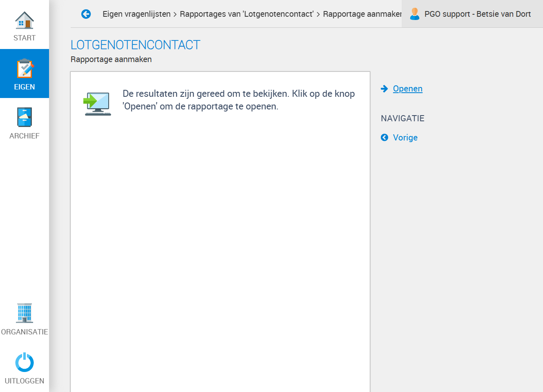Open the Organisatie building icon

point(25,313)
